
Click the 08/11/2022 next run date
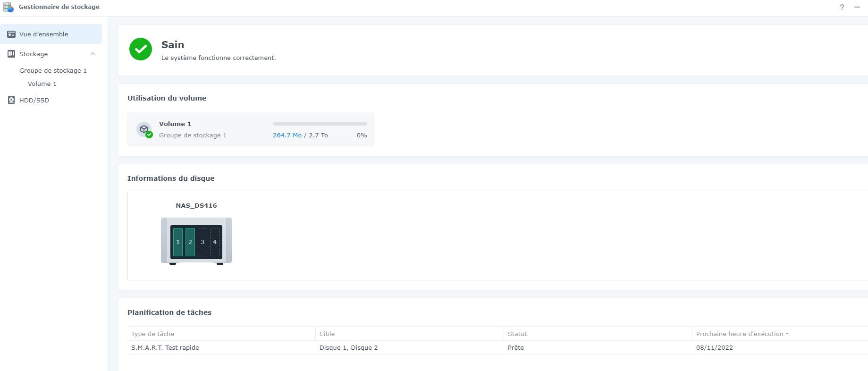pos(715,347)
